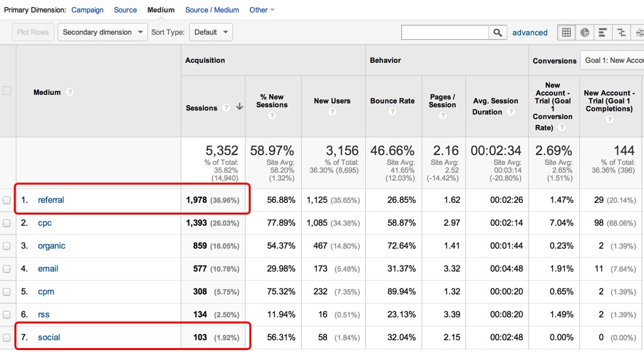644x352 pixels.
Task: Tick the checkbox for the cpc row
Action: tap(7, 223)
